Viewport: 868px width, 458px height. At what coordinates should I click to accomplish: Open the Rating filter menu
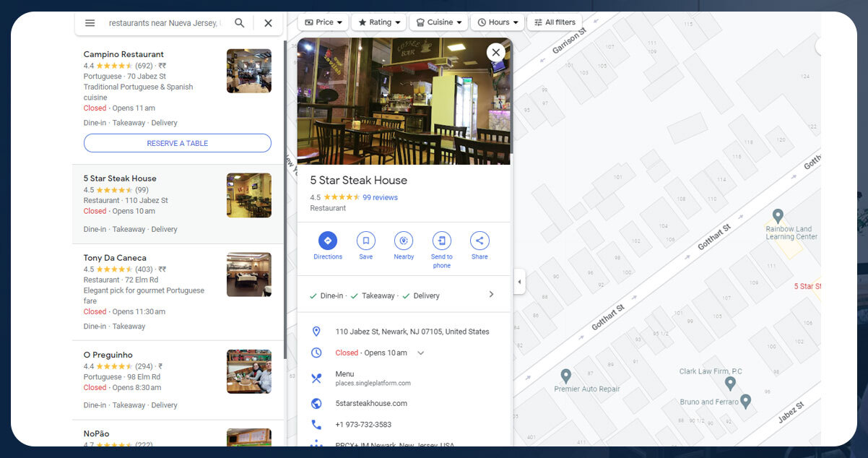pos(378,22)
